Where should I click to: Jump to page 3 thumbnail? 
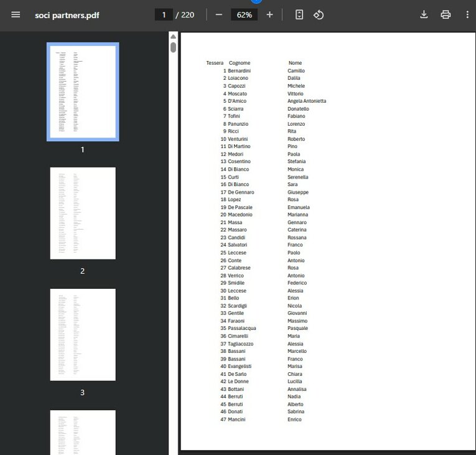[x=83, y=334]
